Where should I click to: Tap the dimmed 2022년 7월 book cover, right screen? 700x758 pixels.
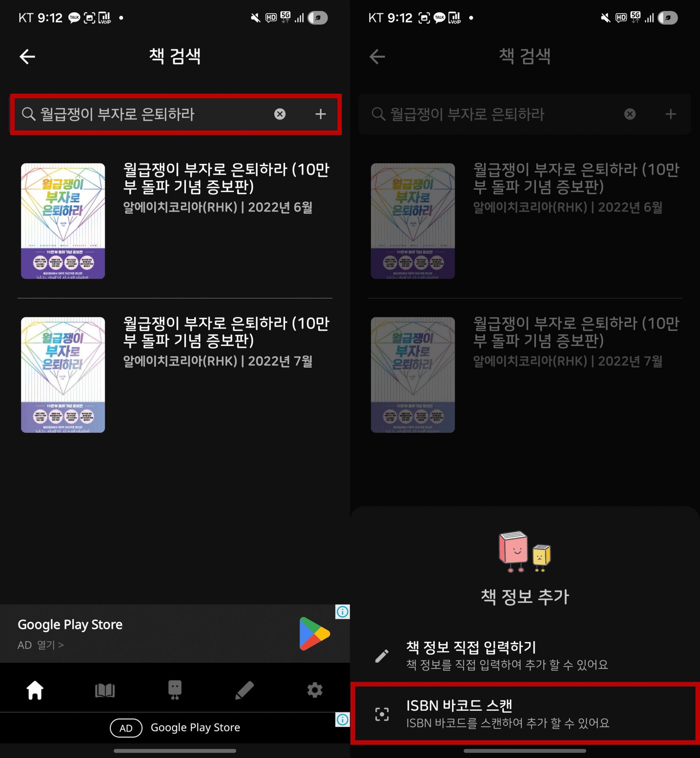(x=413, y=375)
